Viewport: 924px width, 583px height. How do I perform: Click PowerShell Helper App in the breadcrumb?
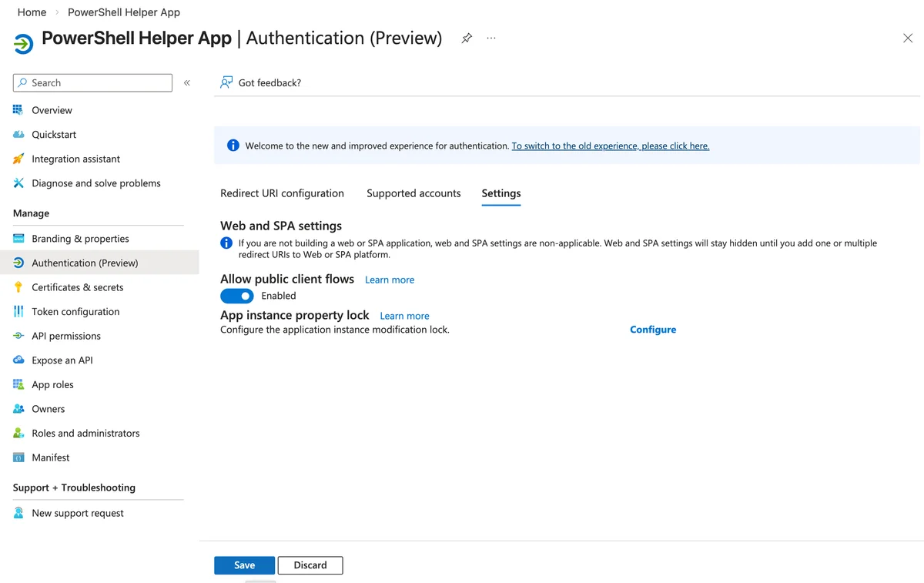[124, 12]
